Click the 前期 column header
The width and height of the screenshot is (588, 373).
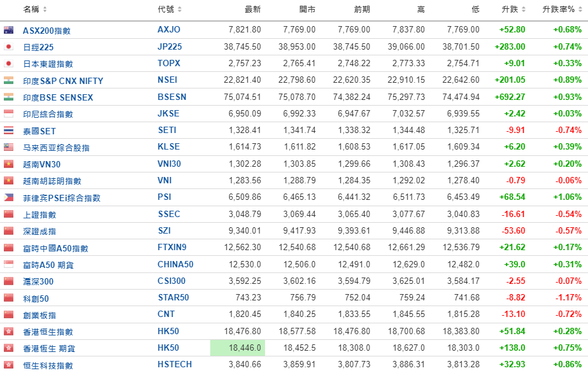pos(362,10)
